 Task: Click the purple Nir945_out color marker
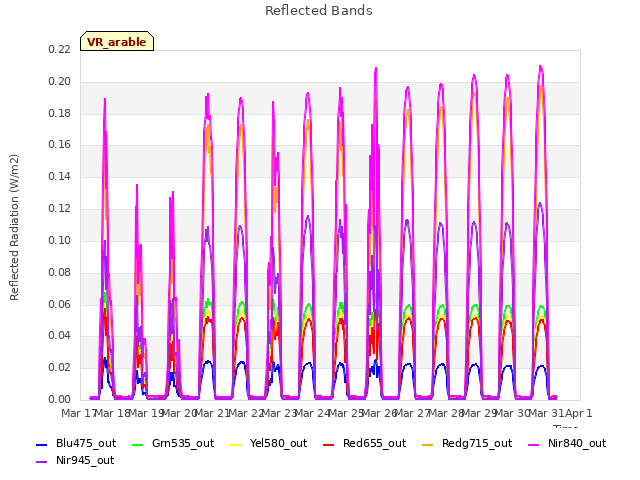click(42, 462)
